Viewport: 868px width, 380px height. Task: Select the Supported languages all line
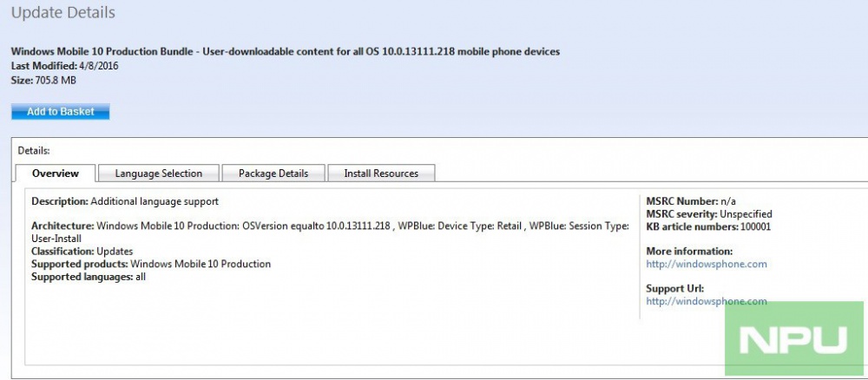[x=89, y=277]
